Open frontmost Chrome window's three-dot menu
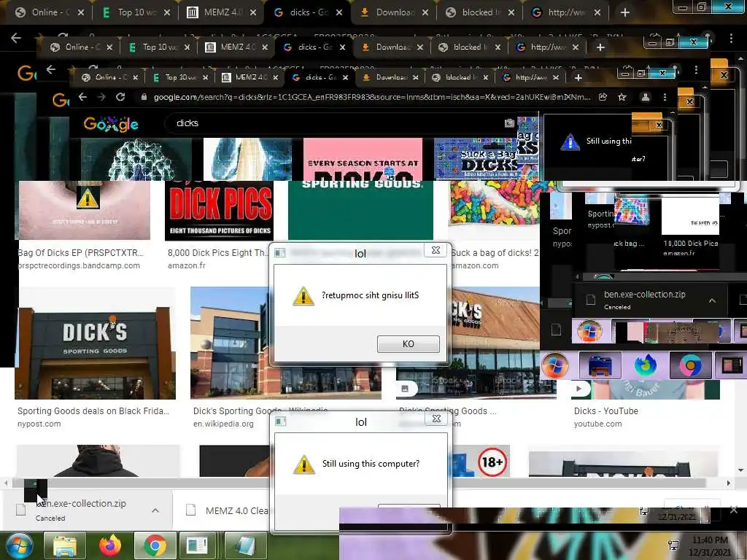The width and height of the screenshot is (747, 560). click(665, 97)
